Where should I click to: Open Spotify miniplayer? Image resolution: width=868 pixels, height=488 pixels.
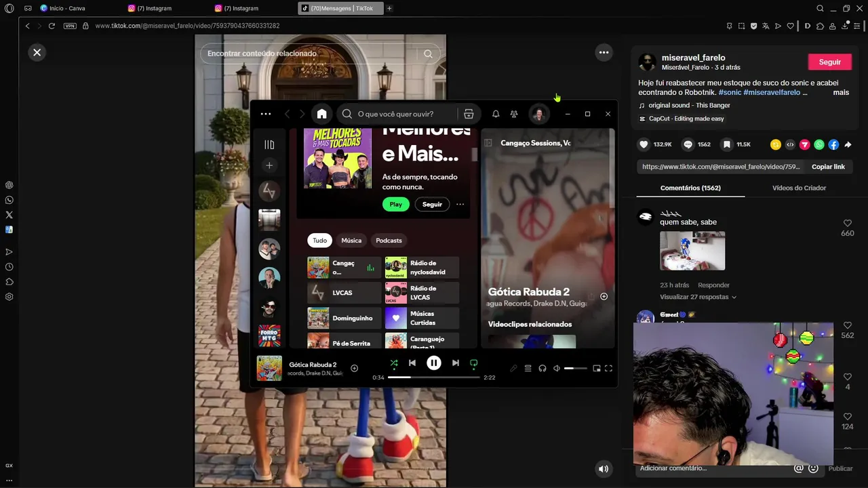597,368
